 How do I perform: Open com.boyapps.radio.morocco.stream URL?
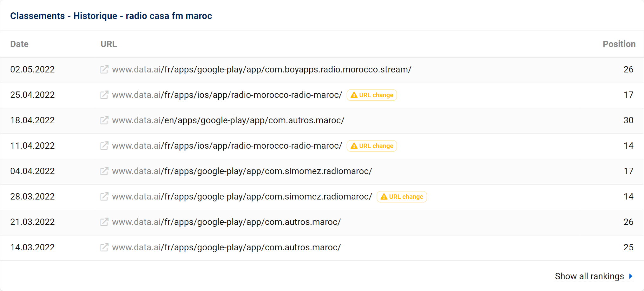(262, 69)
